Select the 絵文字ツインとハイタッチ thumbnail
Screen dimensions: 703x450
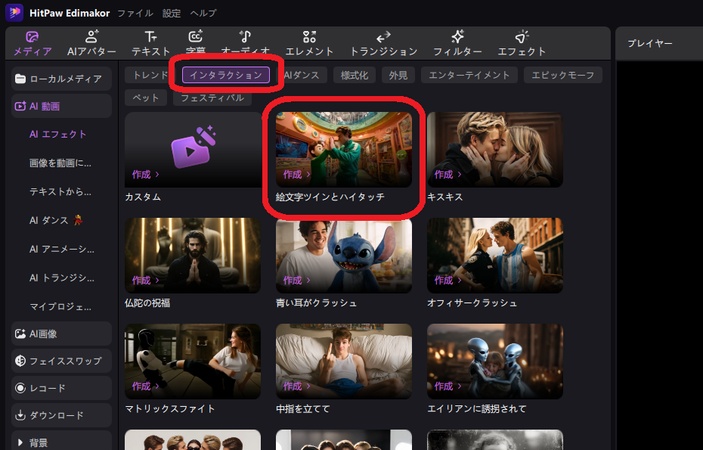point(344,149)
